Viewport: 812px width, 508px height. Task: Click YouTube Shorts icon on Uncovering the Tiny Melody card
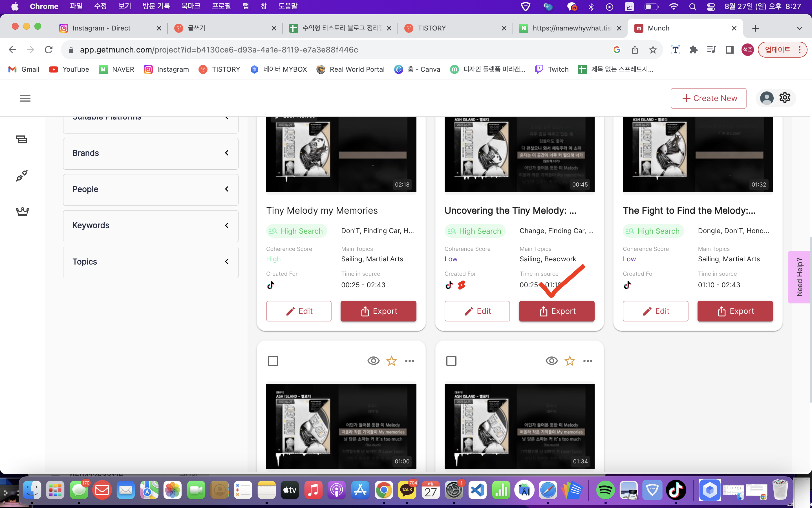tap(462, 285)
